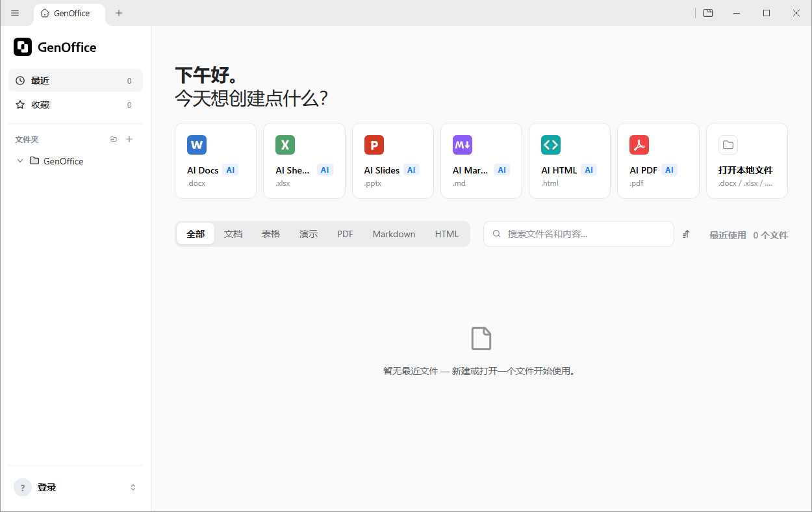Click the 登录 login button
Screen dimensions: 812x512
75,487
